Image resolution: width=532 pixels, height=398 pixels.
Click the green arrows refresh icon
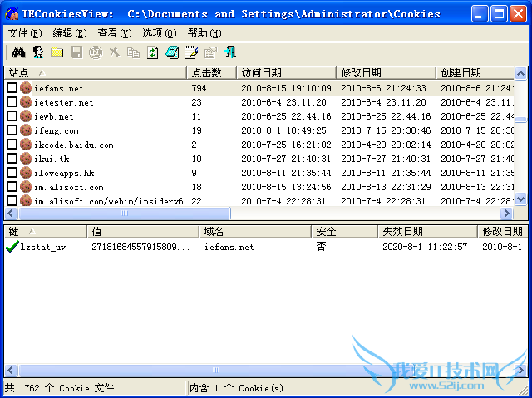pos(153,52)
